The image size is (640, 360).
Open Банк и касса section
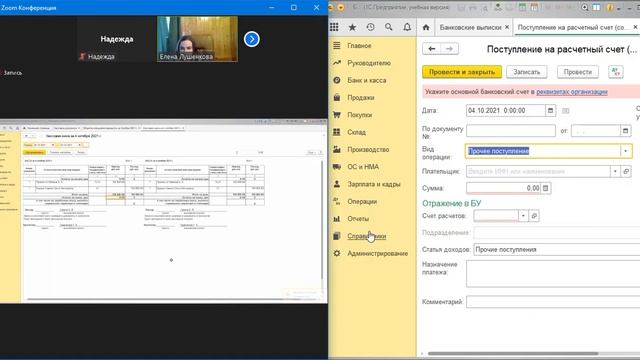coord(367,80)
